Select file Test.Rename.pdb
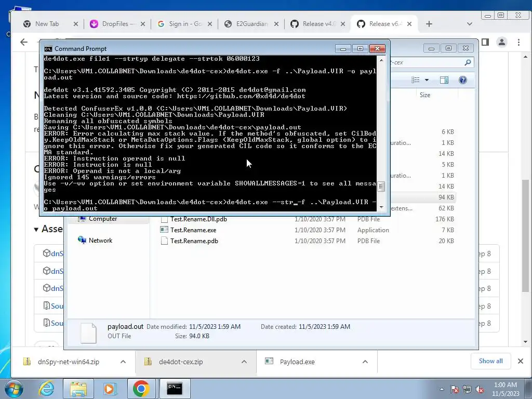 (194, 241)
